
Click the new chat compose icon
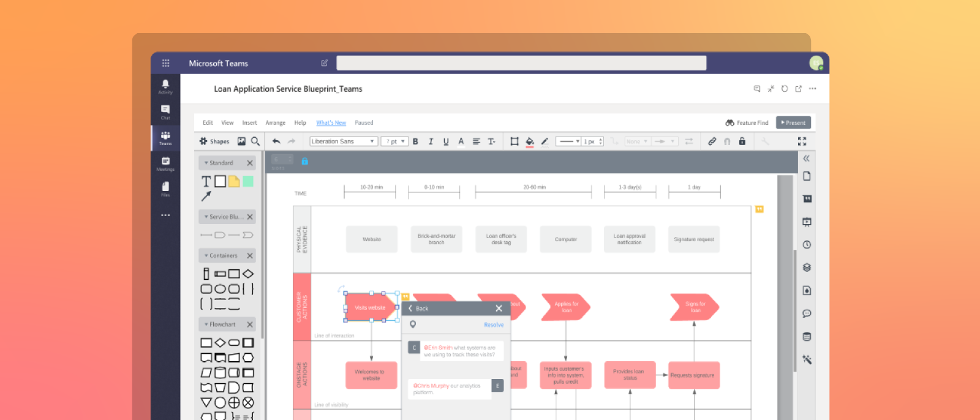[x=324, y=63]
